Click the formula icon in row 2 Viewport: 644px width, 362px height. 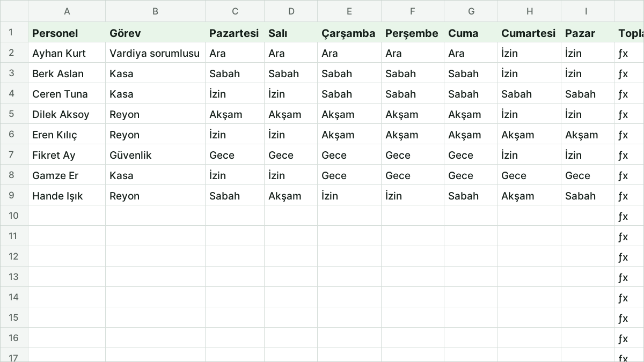click(x=623, y=54)
